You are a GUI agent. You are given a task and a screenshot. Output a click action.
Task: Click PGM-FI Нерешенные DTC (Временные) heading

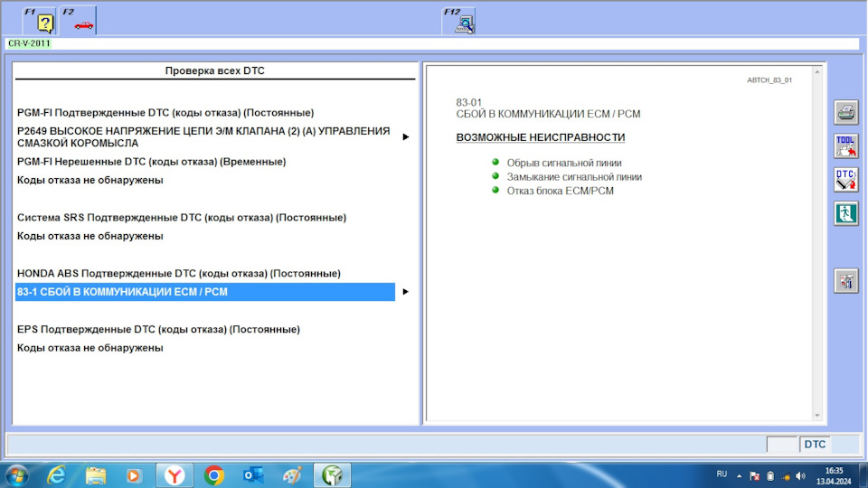point(152,162)
